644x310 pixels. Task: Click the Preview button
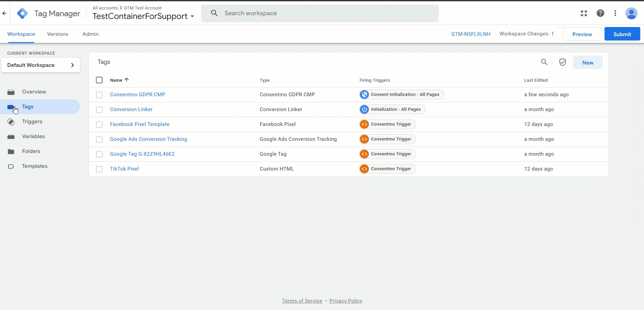coord(582,34)
